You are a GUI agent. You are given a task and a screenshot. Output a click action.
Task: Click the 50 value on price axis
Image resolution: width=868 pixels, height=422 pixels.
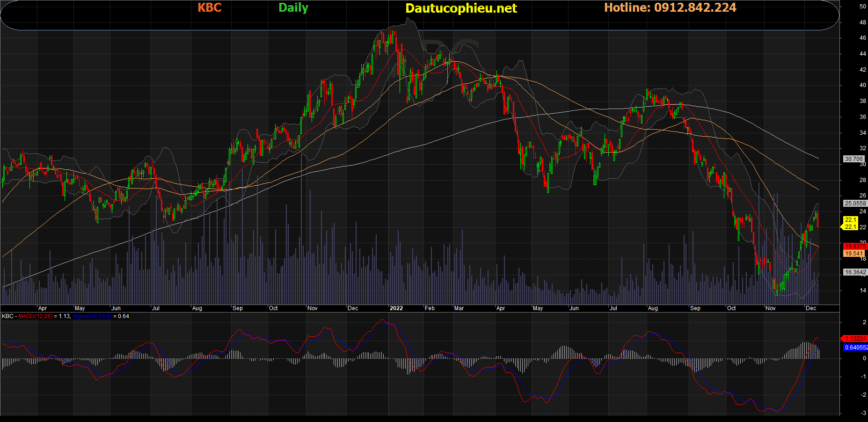pyautogui.click(x=862, y=7)
